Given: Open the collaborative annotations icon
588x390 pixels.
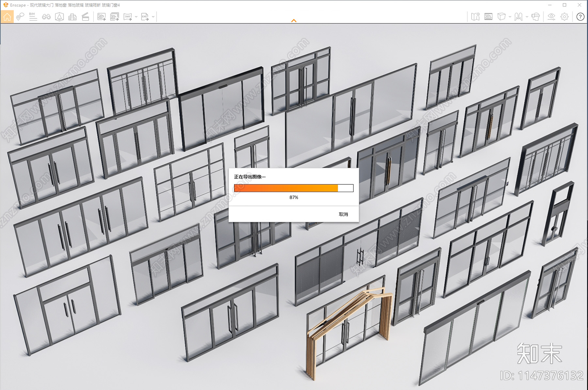Looking at the screenshot, I should pyautogui.click(x=20, y=17).
